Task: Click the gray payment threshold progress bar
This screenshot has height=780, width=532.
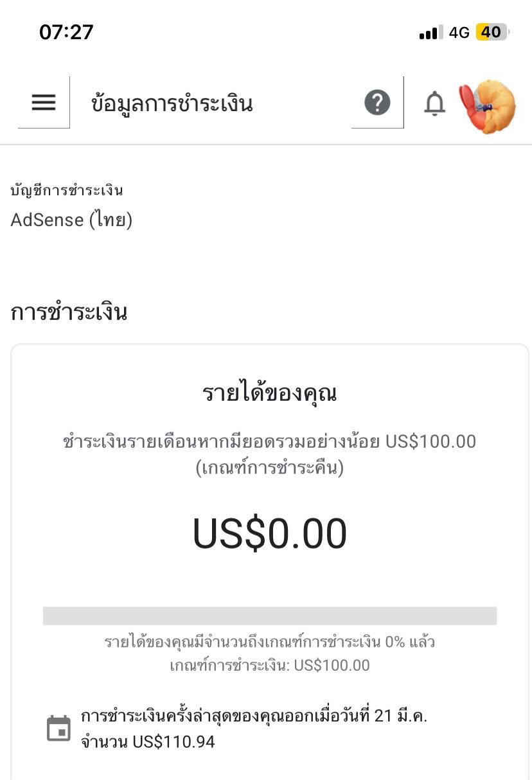Action: click(270, 616)
